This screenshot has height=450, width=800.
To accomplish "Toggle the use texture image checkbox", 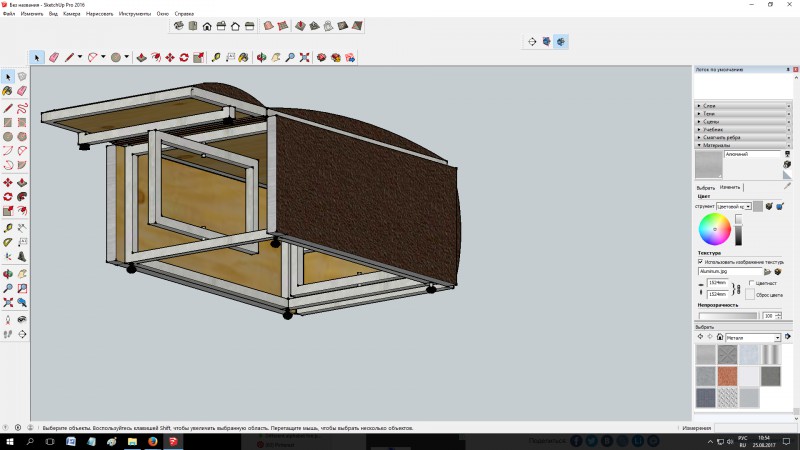I will click(700, 262).
